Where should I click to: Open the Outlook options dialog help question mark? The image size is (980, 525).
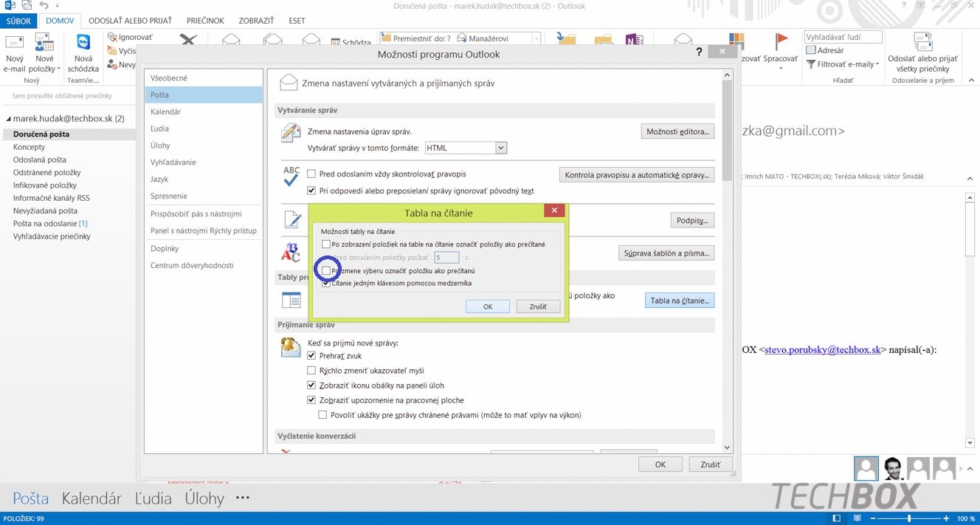click(x=699, y=53)
